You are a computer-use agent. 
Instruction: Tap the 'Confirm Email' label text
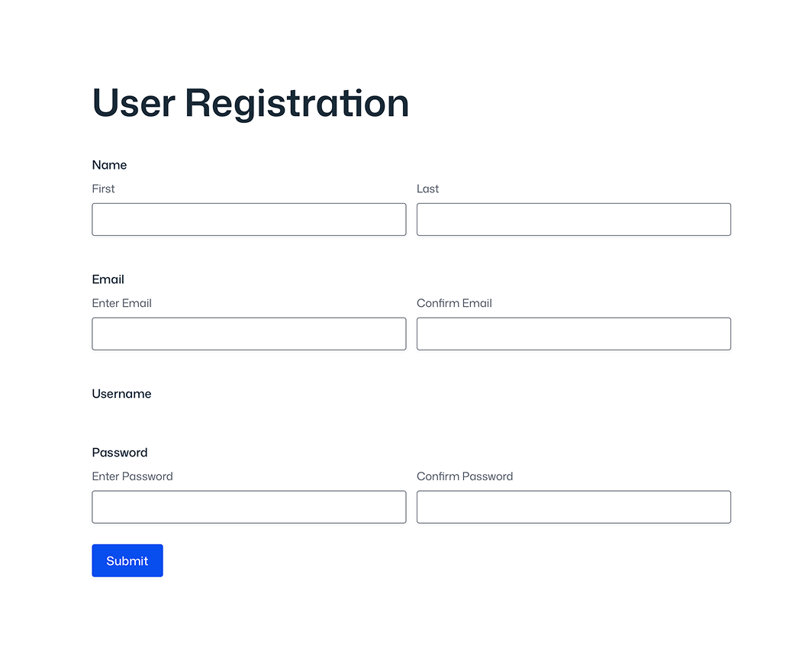[454, 303]
